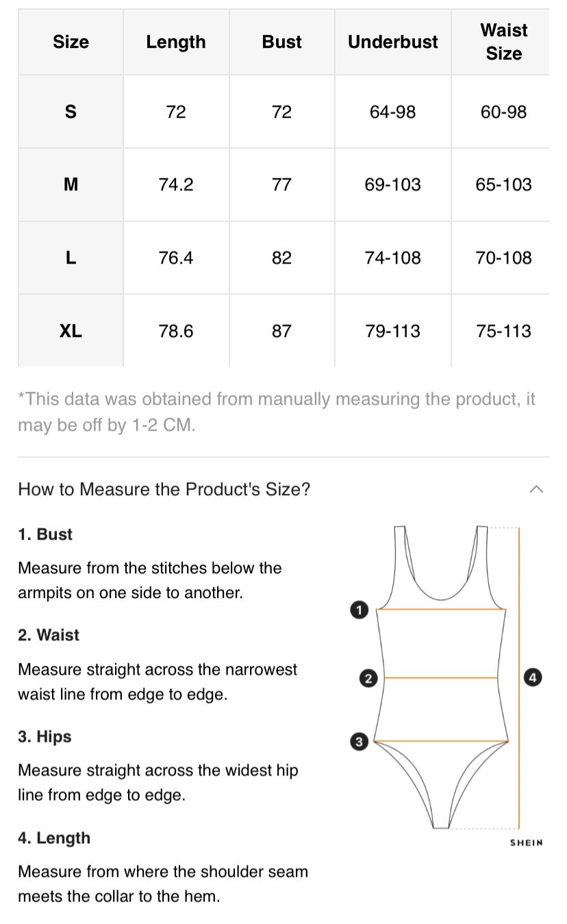Select the S size row label
Viewport: 567px width, 924px height.
point(71,112)
